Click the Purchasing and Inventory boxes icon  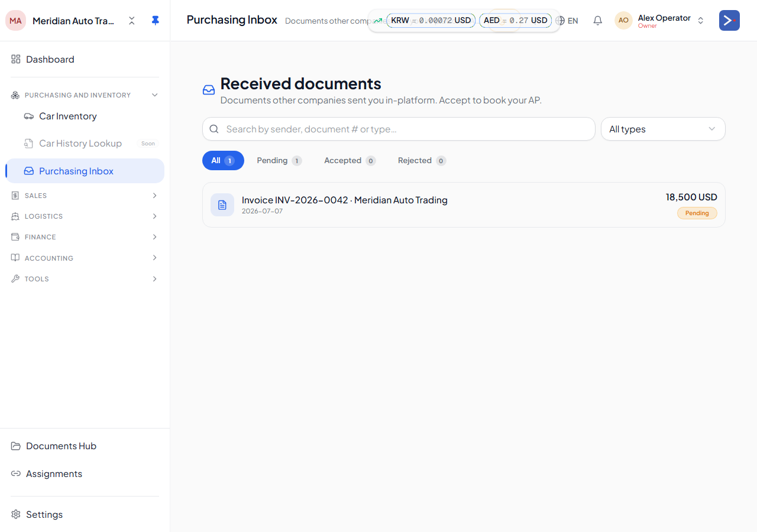[15, 95]
